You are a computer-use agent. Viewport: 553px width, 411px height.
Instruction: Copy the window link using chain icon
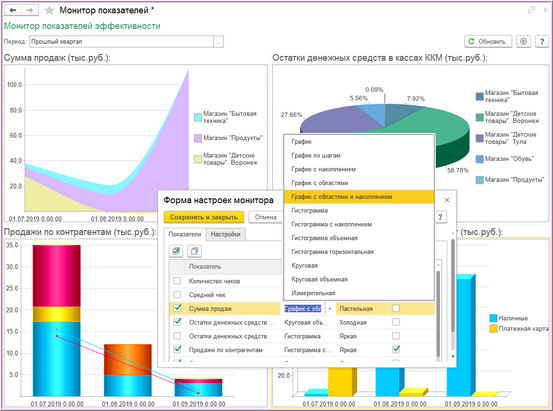531,10
